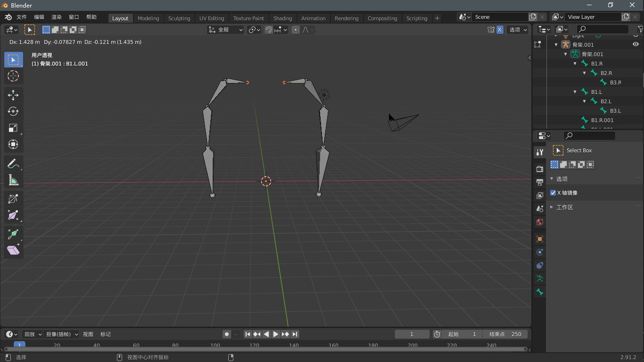Toggle snapping with the magnet icon
The width and height of the screenshot is (644, 362).
[x=268, y=29]
